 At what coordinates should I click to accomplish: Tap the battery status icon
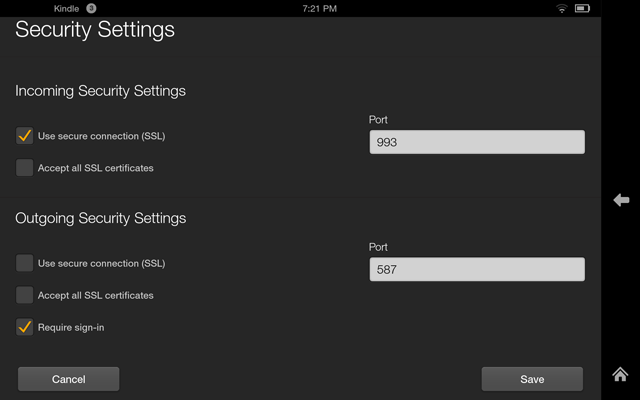(582, 8)
